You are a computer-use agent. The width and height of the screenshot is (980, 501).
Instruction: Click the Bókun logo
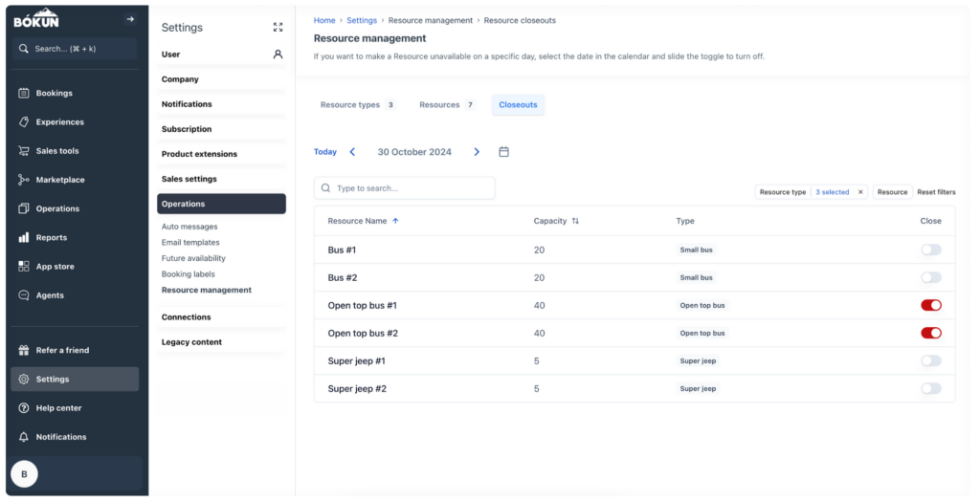(x=35, y=18)
